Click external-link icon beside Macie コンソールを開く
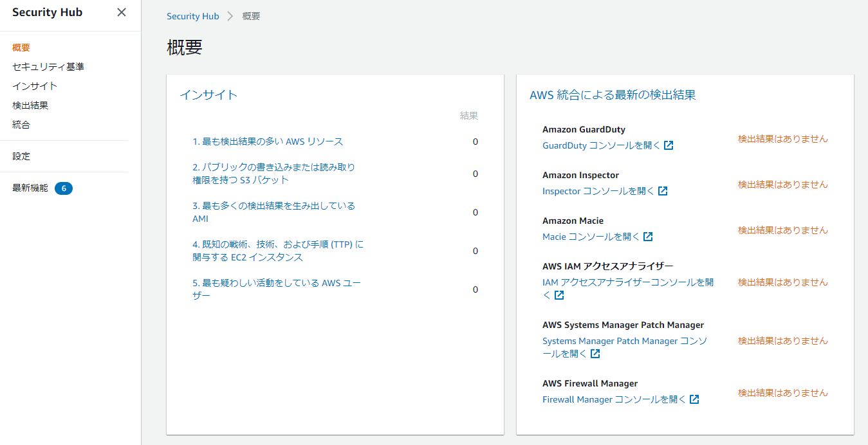 [648, 237]
